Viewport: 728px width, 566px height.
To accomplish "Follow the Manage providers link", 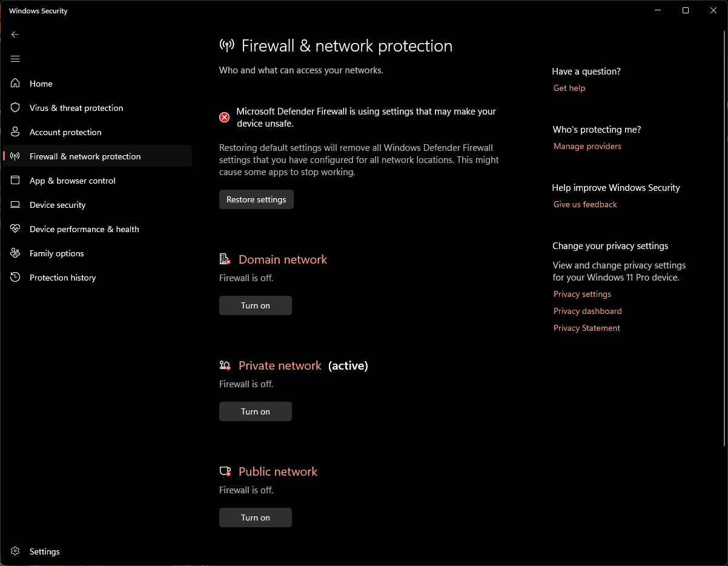I will (587, 146).
